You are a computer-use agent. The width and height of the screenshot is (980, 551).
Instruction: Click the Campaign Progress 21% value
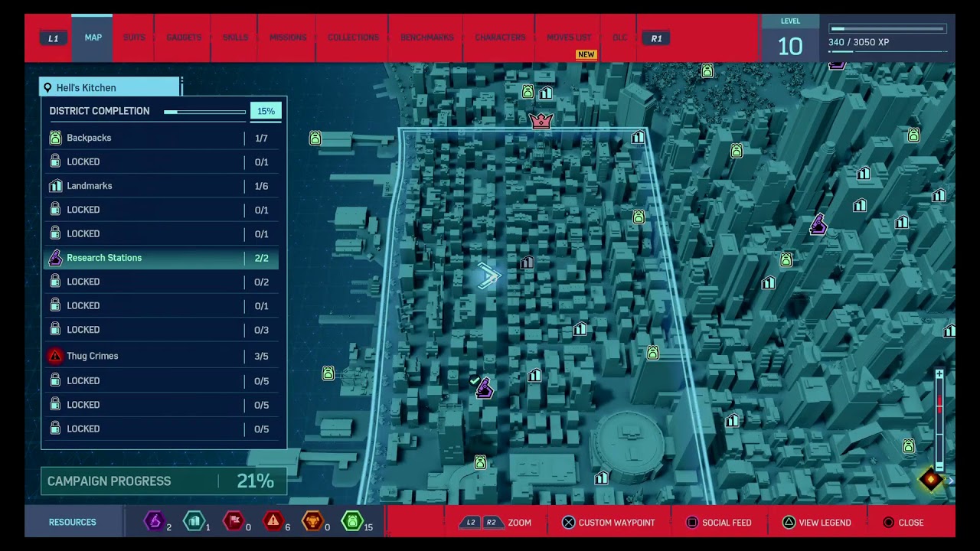tap(255, 481)
